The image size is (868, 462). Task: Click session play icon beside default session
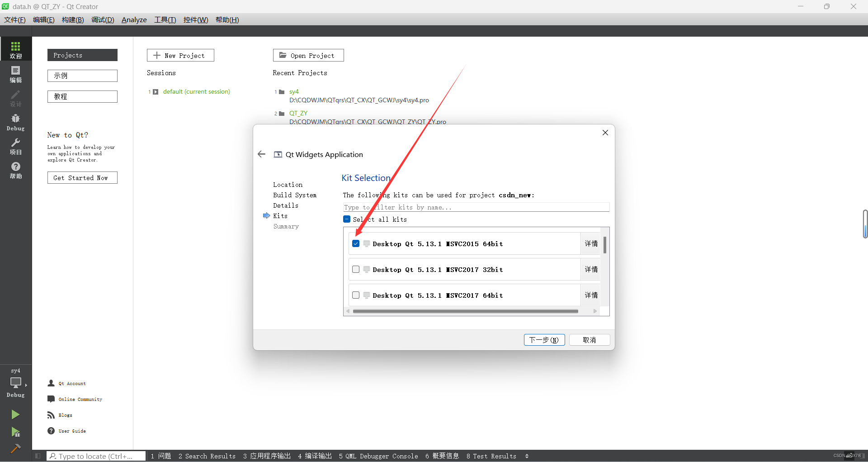[x=156, y=92]
